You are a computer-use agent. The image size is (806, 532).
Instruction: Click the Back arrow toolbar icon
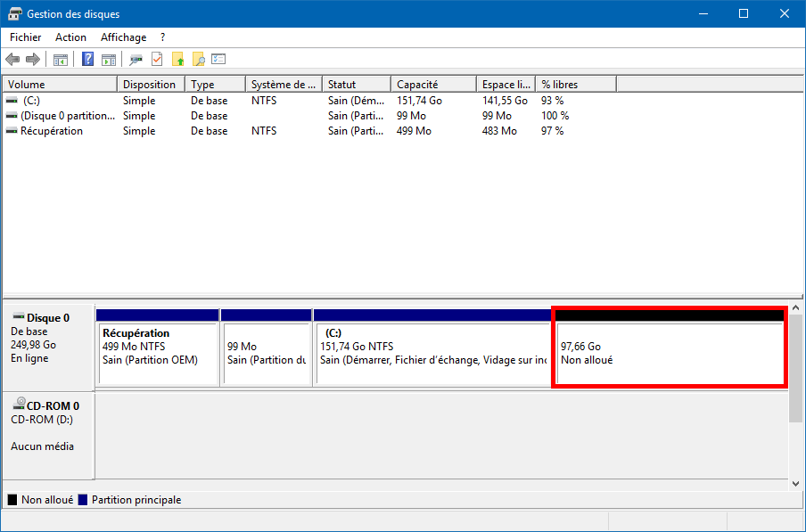(x=12, y=60)
